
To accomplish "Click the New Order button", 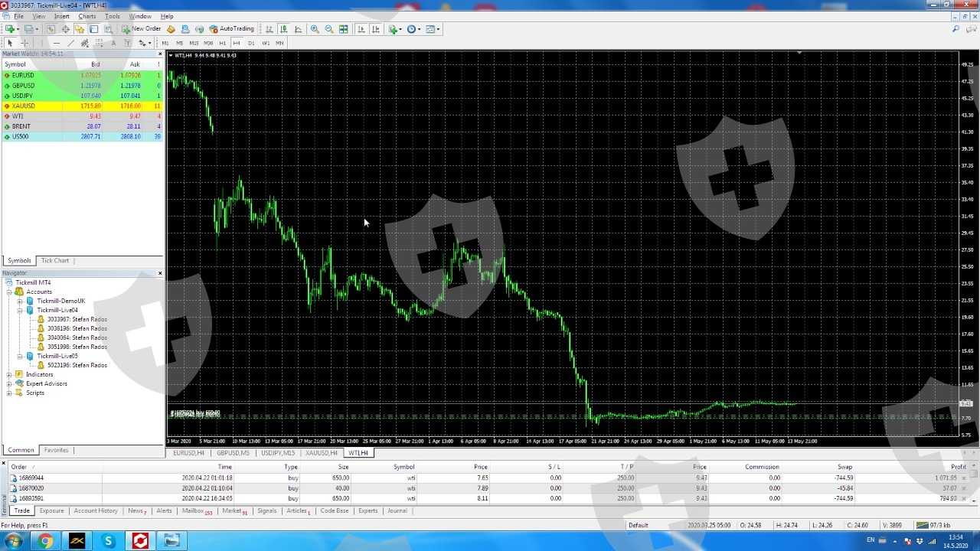I will point(142,29).
